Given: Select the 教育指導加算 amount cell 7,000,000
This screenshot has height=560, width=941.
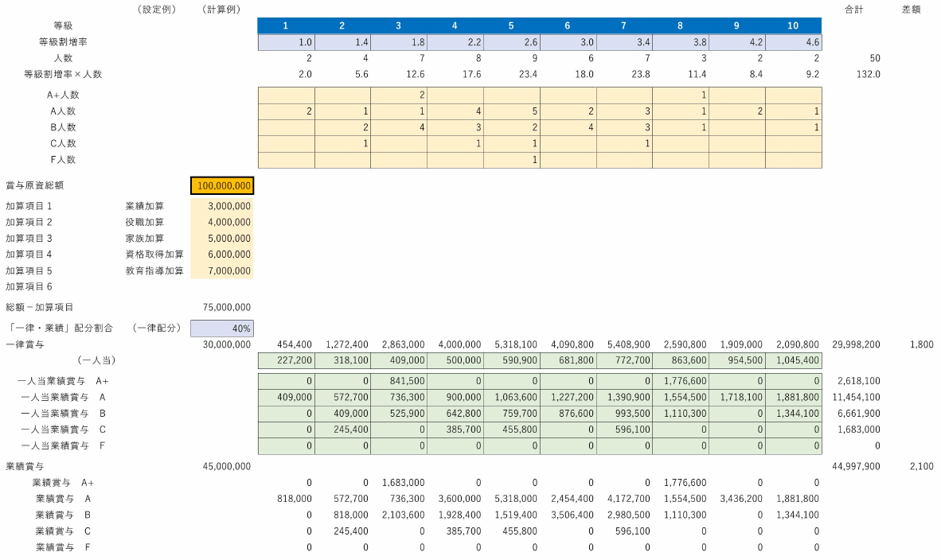Looking at the screenshot, I should click(222, 270).
